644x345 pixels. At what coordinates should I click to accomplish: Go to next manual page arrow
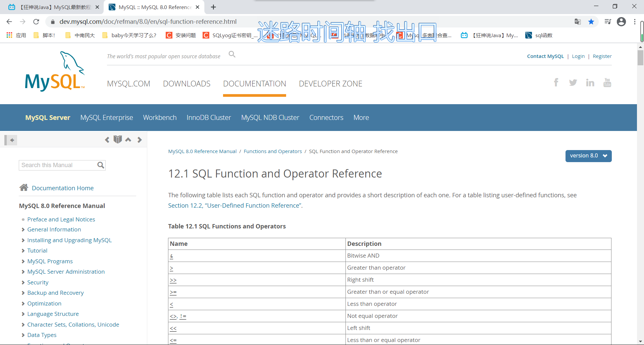pyautogui.click(x=140, y=140)
